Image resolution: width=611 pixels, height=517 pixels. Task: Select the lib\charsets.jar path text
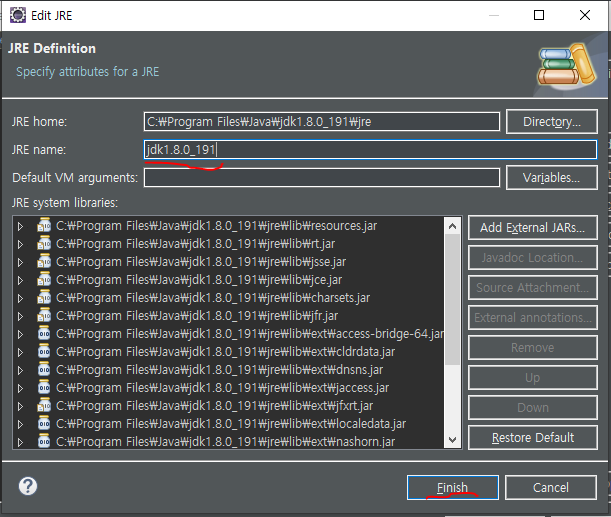tap(213, 298)
